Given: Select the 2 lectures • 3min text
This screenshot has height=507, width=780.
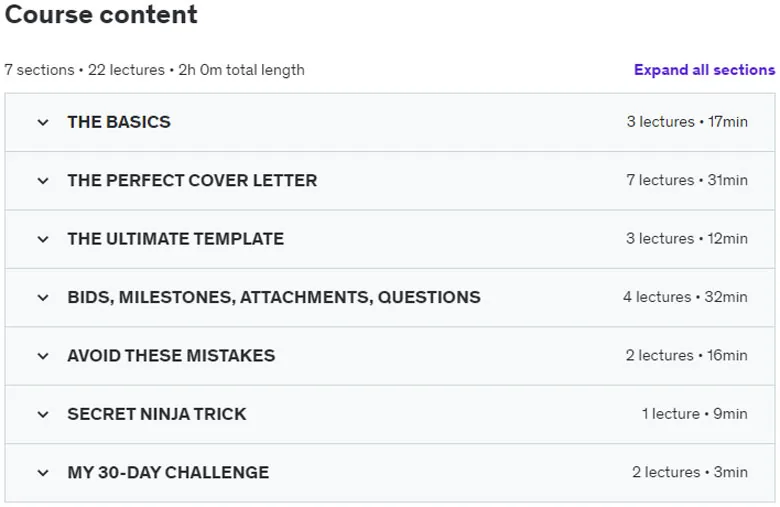Looking at the screenshot, I should [x=690, y=472].
